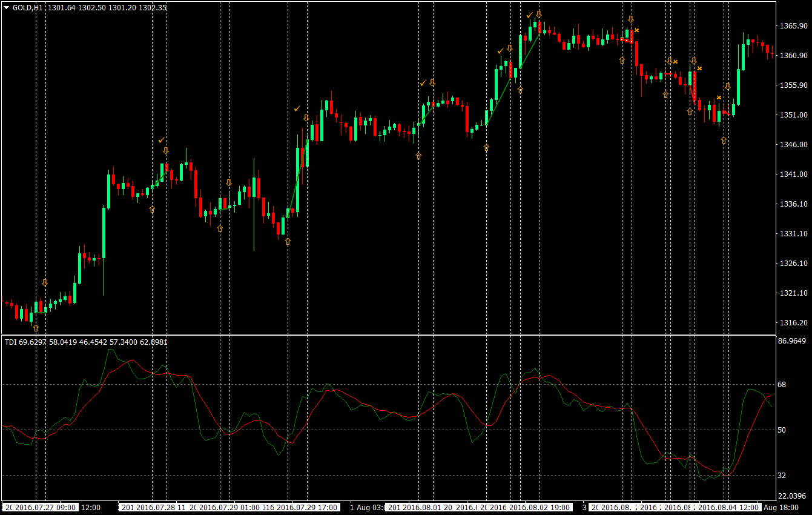The width and height of the screenshot is (812, 515).
Task: Click the up-arrow buy signal below the 1316 low
Action: [36, 328]
